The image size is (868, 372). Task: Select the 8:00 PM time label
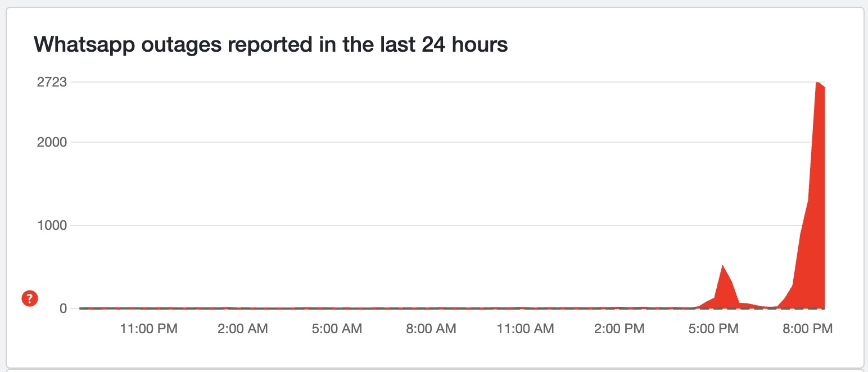[x=807, y=329]
